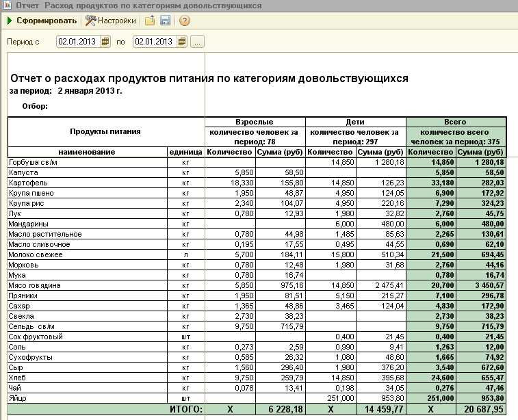
Task: Click the grand total 20 687,95 cell
Action: (481, 409)
